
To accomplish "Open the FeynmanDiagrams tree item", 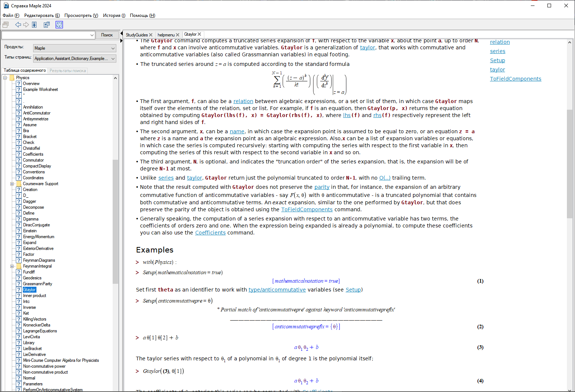I will [x=39, y=260].
